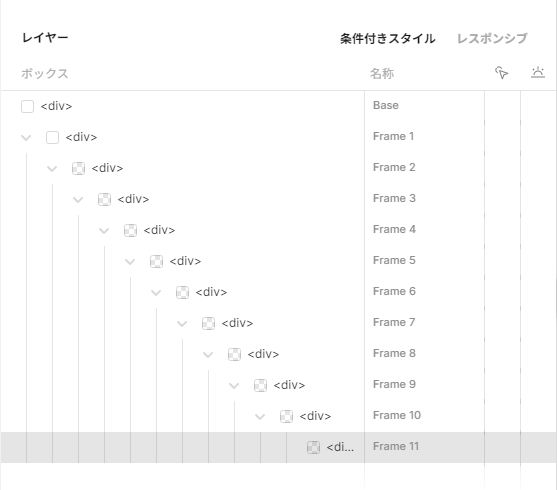Viewport: 557px width, 490px height.
Task: Collapse the Frame 10 div
Action: point(260,416)
